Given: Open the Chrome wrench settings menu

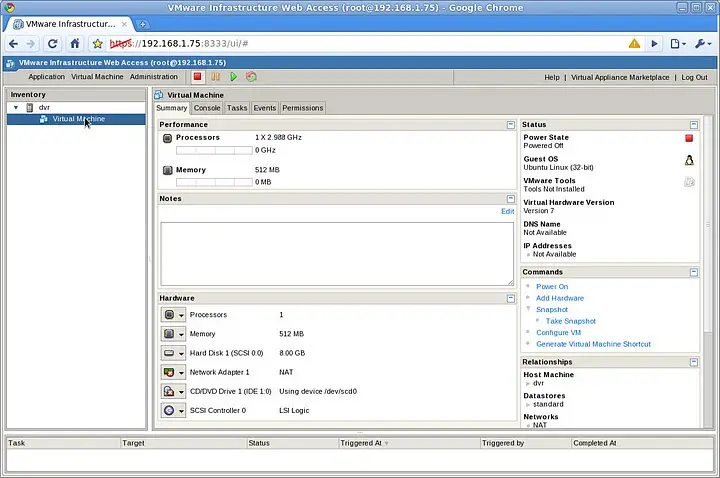Looking at the screenshot, I should [703, 44].
